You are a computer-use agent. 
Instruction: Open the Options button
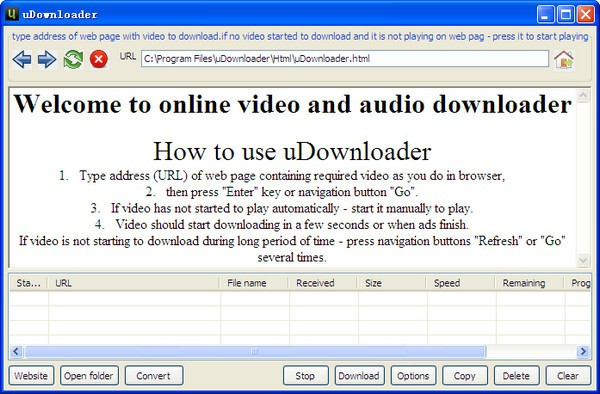pos(413,375)
